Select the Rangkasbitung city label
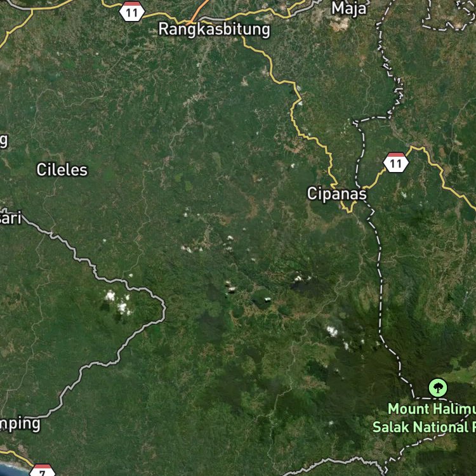Image resolution: width=476 pixels, height=476 pixels. point(214,30)
